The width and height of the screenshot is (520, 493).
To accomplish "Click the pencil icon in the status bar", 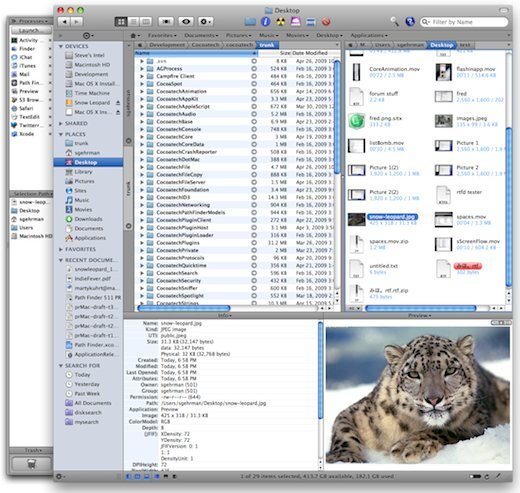I will tap(499, 476).
